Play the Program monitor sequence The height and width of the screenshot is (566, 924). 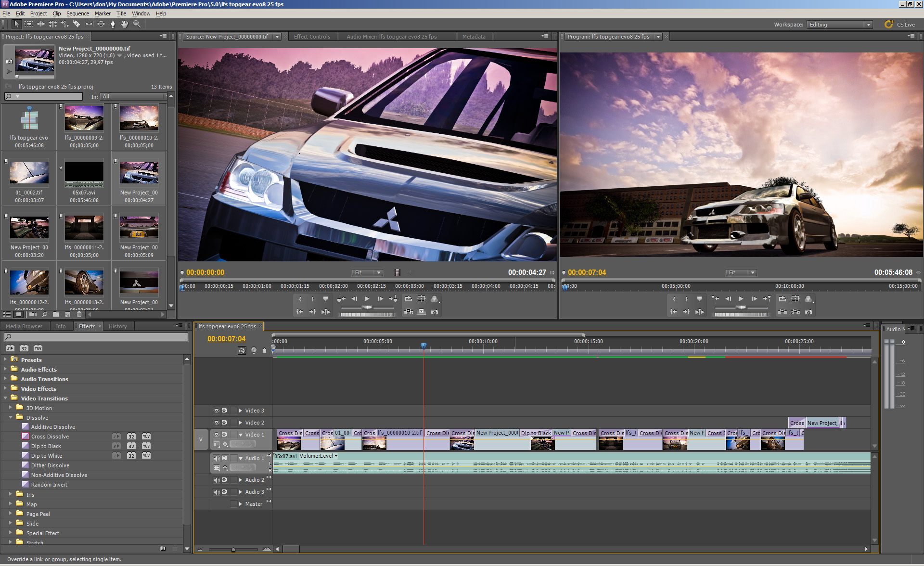pos(741,299)
